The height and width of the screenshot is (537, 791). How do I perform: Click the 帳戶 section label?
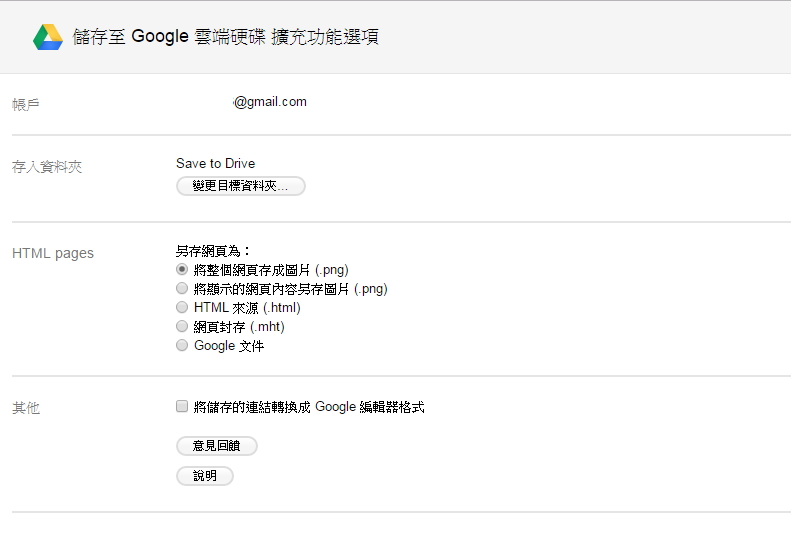coord(26,104)
